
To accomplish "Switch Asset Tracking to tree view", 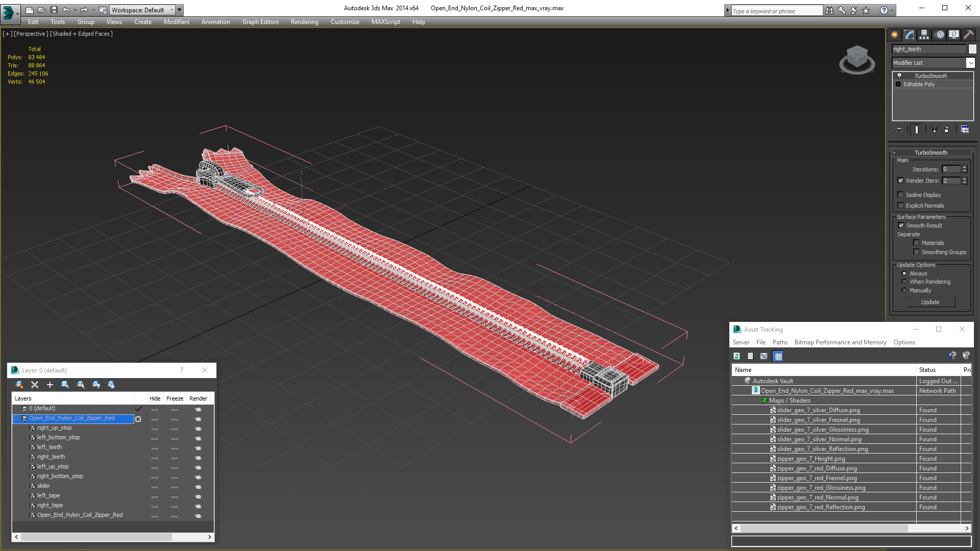I will [x=764, y=356].
